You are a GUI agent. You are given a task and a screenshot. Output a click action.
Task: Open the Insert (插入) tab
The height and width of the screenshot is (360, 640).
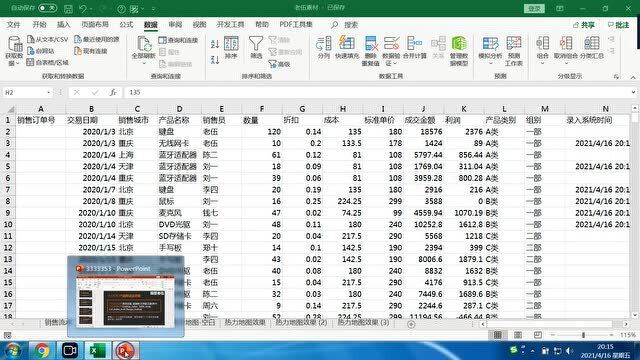point(63,24)
